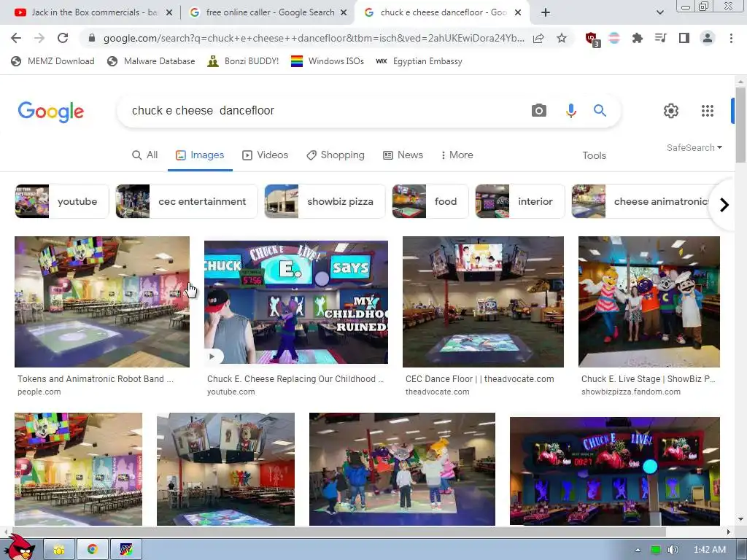The width and height of the screenshot is (747, 560).
Task: Submit search with magnifier icon
Action: click(600, 111)
